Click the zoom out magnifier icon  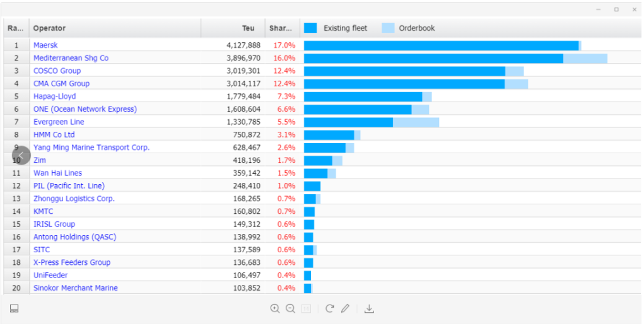click(290, 308)
